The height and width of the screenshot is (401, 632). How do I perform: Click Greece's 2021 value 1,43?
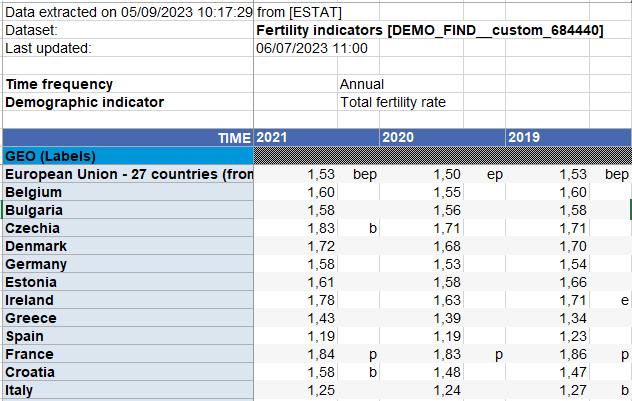click(320, 318)
